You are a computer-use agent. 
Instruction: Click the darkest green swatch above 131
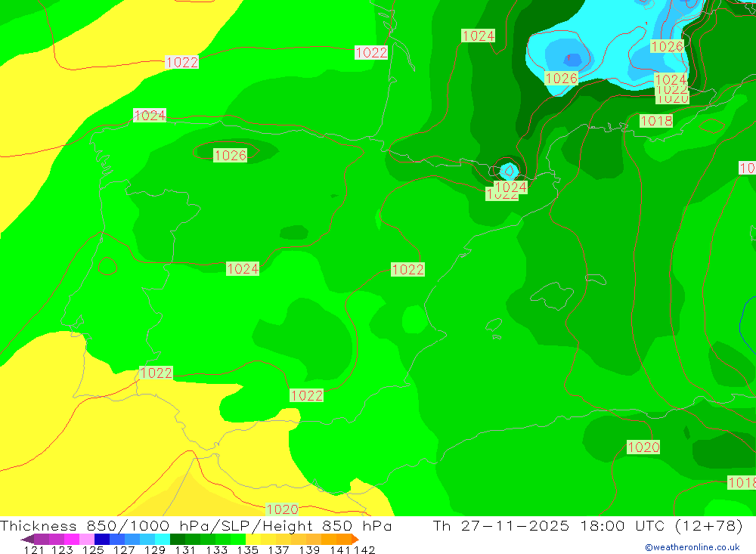(x=178, y=539)
